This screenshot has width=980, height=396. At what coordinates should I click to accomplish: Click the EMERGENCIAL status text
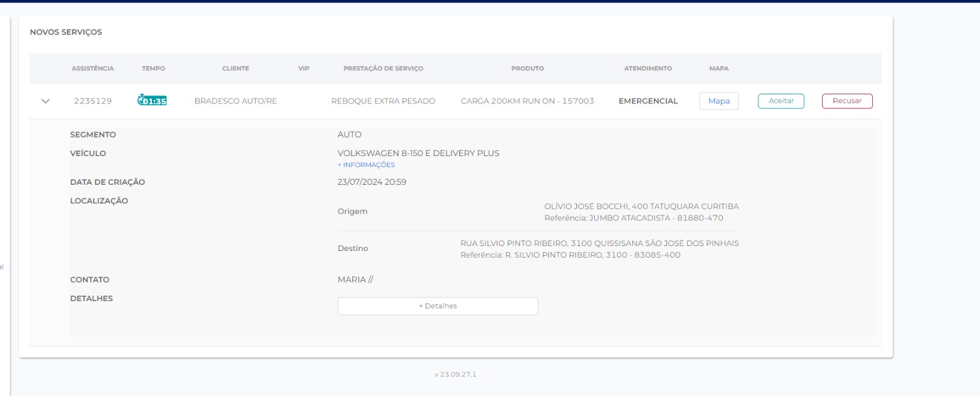point(648,101)
